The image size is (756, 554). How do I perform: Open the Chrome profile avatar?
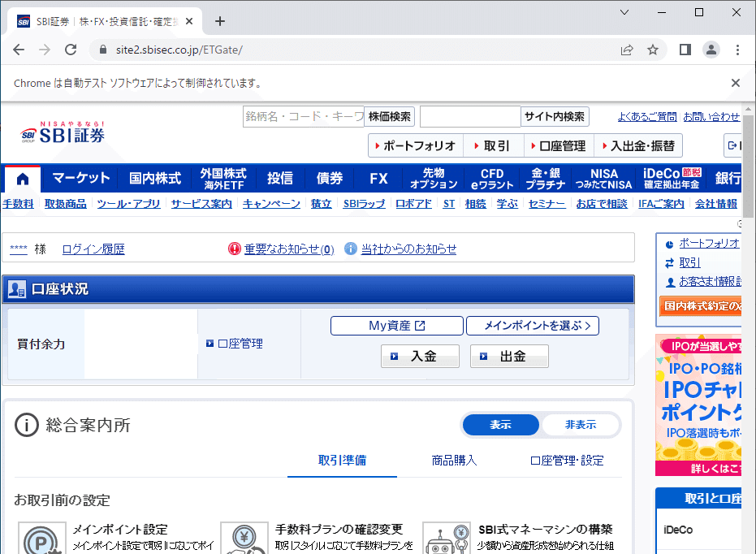[711, 50]
